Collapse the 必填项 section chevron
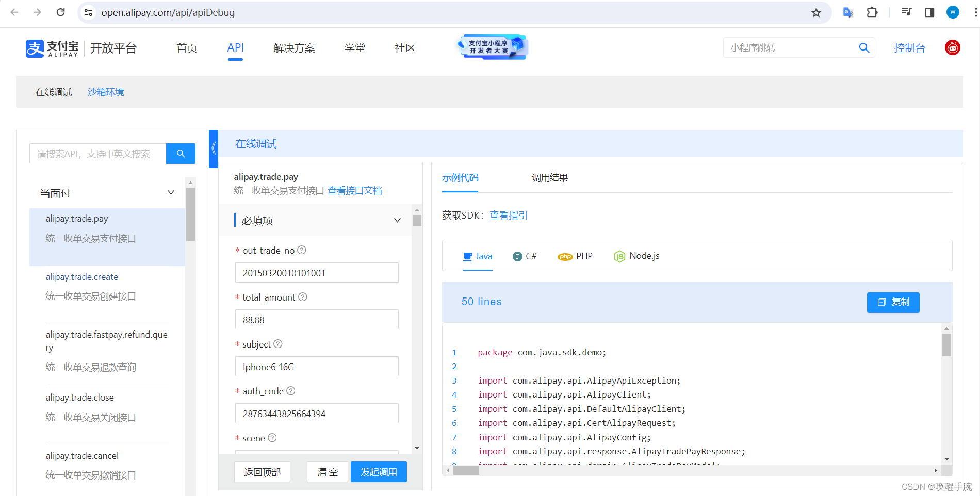 click(397, 220)
